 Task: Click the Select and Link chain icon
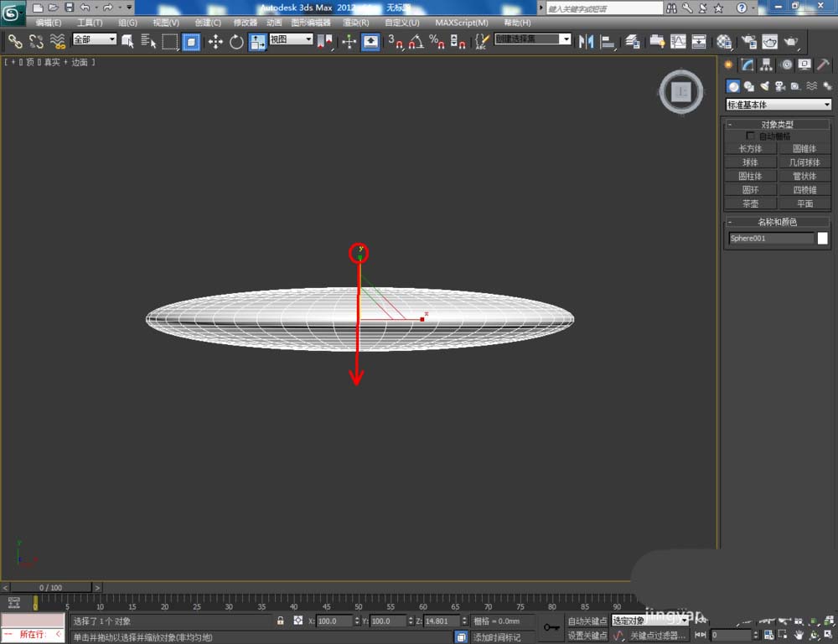click(x=15, y=41)
